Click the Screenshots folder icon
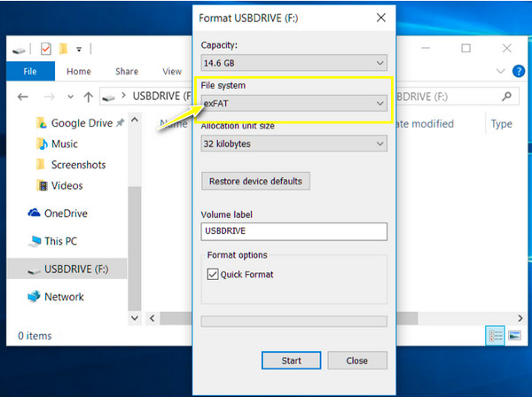 (41, 165)
